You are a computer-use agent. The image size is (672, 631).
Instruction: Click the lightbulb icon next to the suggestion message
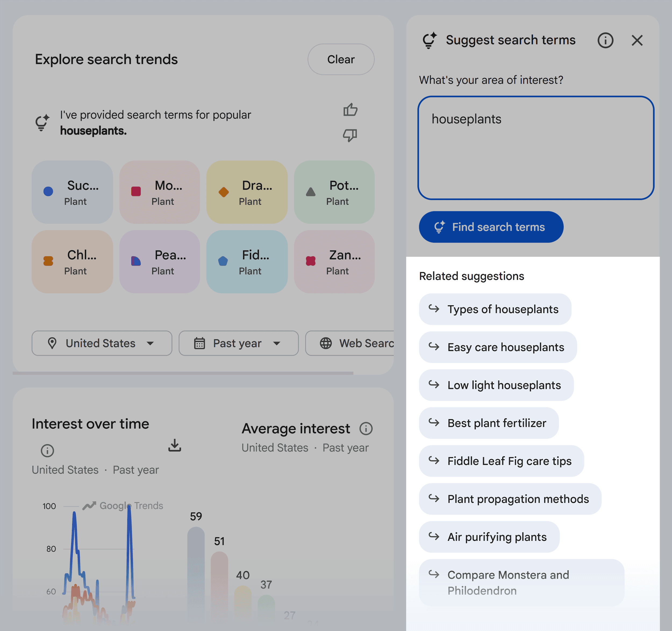coord(42,123)
